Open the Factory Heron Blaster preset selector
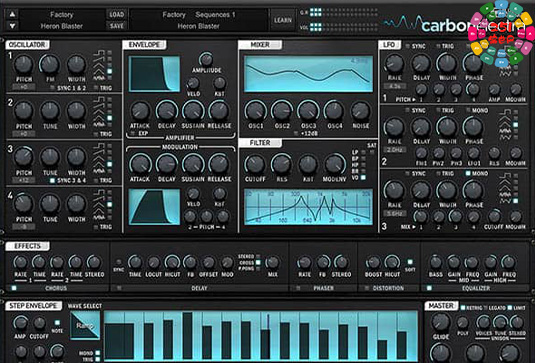 [62, 20]
